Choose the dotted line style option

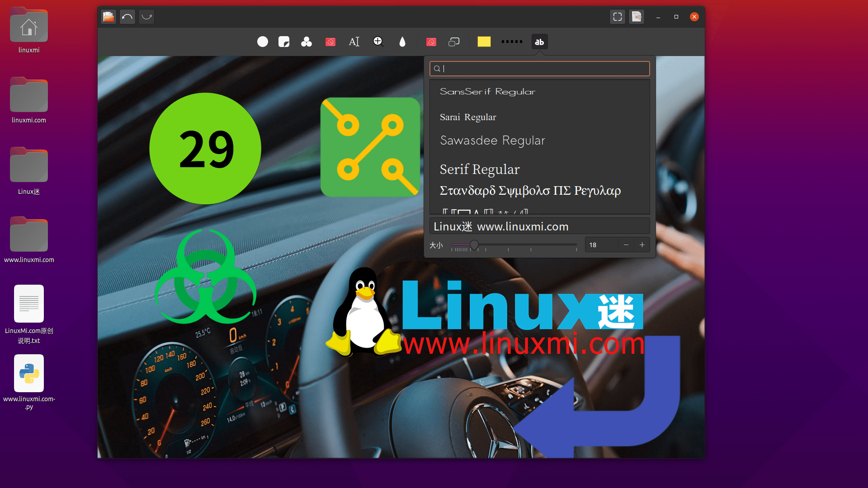(512, 42)
